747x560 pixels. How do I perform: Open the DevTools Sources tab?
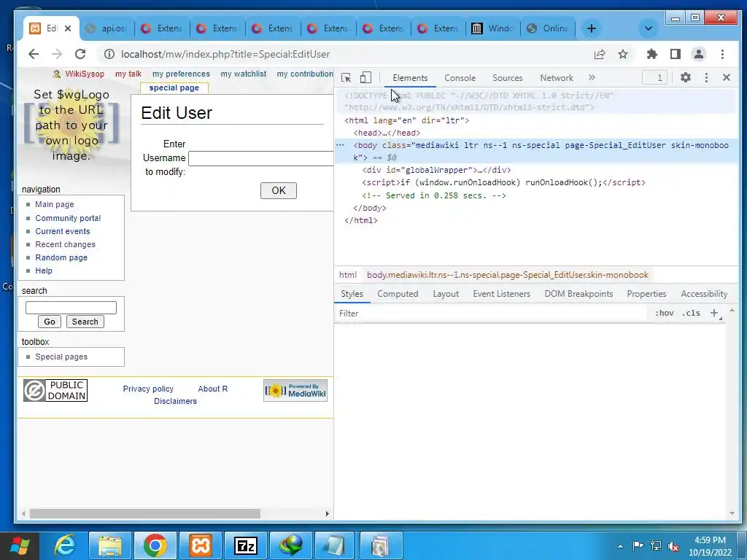(508, 77)
